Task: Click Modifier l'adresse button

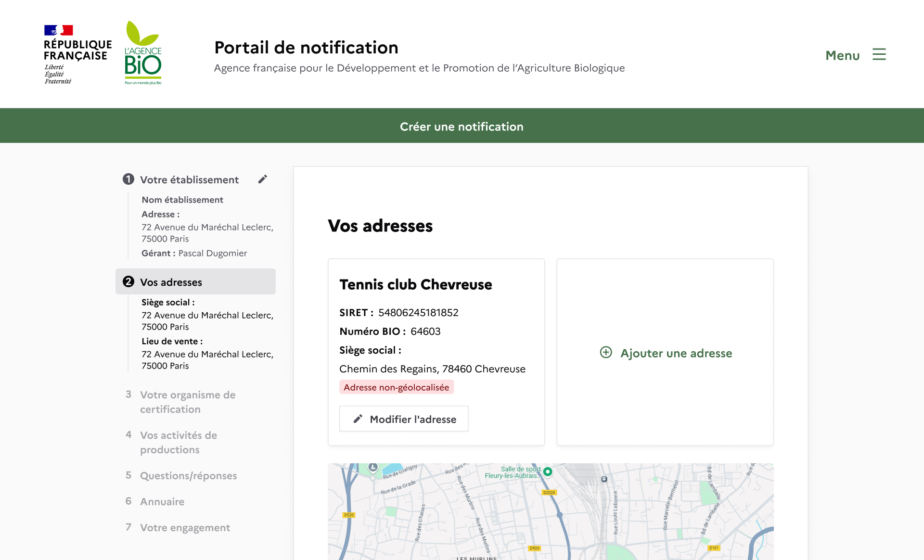Action: click(403, 419)
